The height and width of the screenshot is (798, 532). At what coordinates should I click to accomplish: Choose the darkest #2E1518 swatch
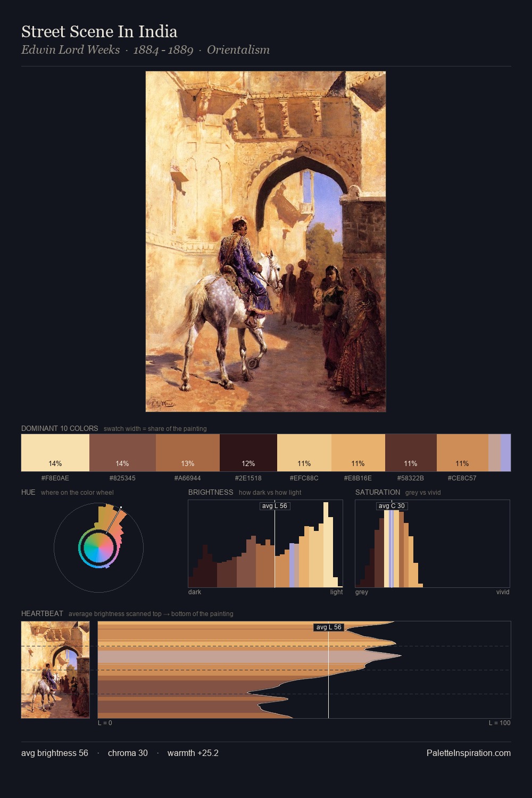tap(248, 453)
